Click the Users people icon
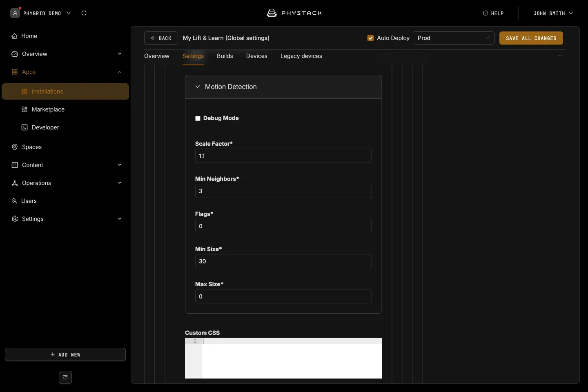 tap(14, 201)
